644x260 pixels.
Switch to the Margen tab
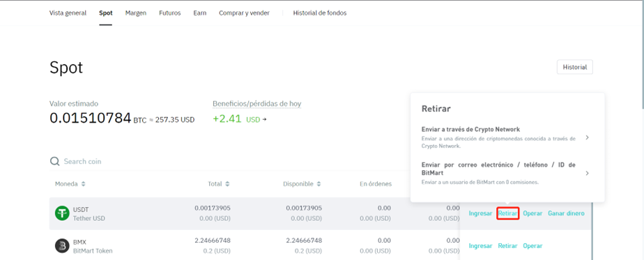[135, 13]
